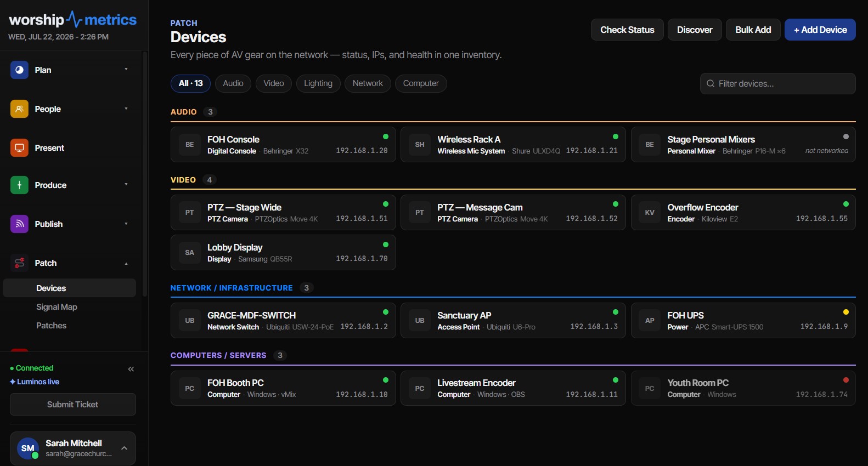The width and height of the screenshot is (868, 466).
Task: Open the Patches page
Action: click(51, 326)
